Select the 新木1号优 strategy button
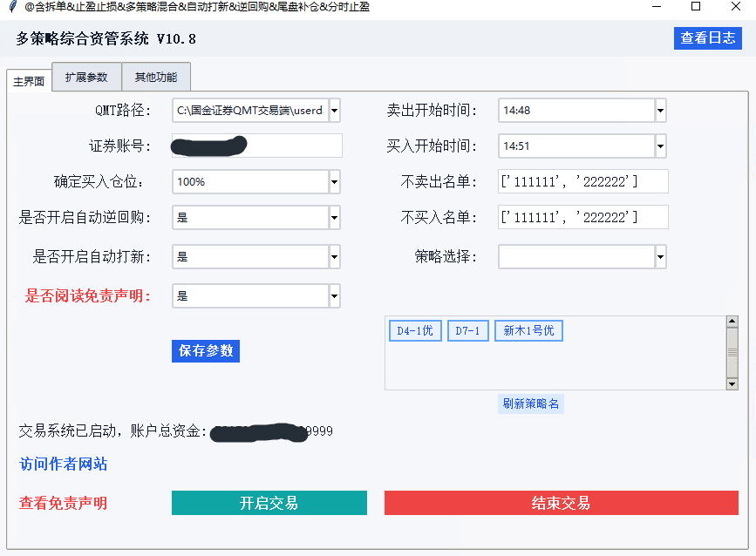Screen dimensions: 756x556 [x=528, y=330]
